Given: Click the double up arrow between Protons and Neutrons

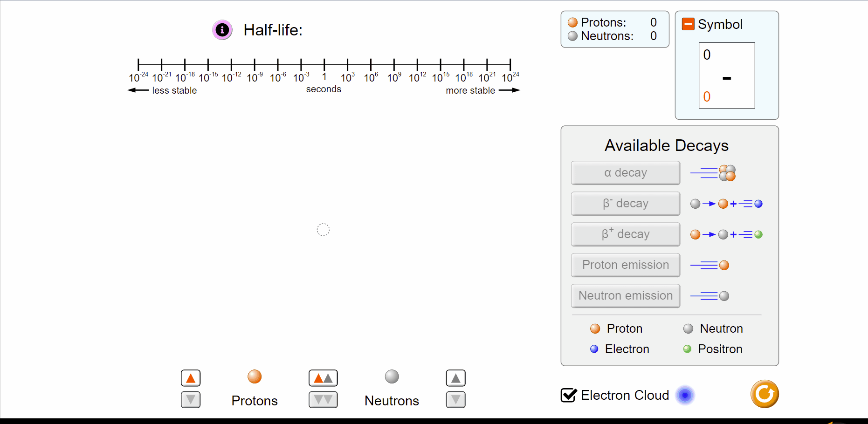Looking at the screenshot, I should 323,378.
